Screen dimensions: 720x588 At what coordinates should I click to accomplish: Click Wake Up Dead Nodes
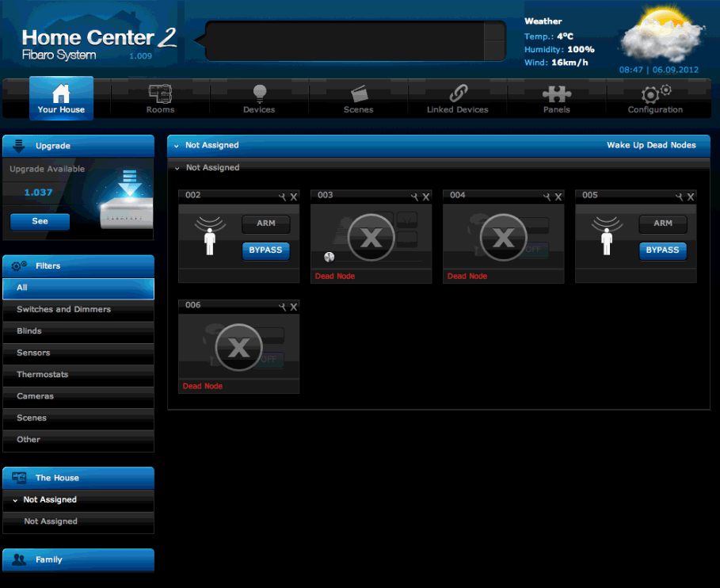(x=651, y=145)
